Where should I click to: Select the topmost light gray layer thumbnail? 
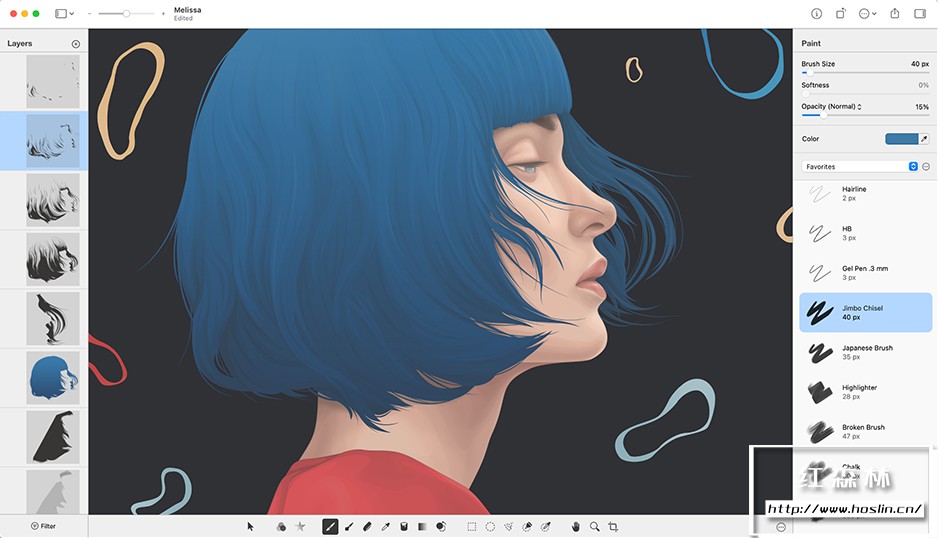click(x=53, y=81)
